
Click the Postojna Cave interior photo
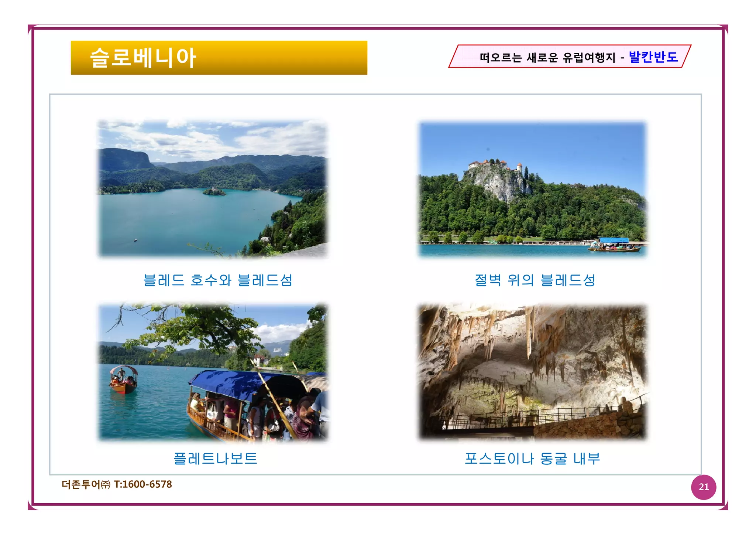pyautogui.click(x=533, y=372)
